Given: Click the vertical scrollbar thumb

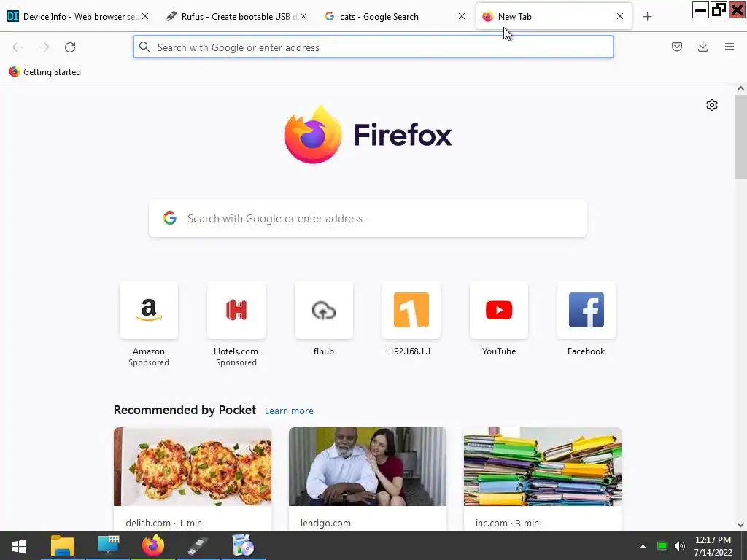Looking at the screenshot, I should coord(740,137).
